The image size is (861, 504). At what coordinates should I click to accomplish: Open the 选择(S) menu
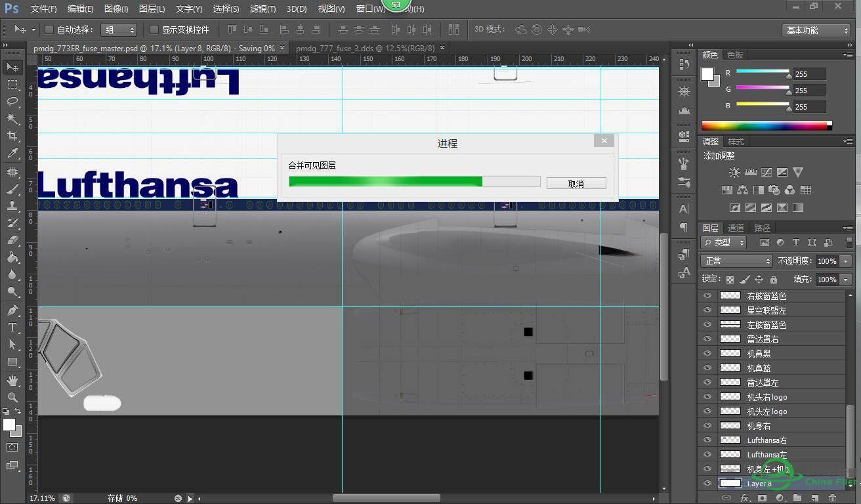tap(226, 9)
